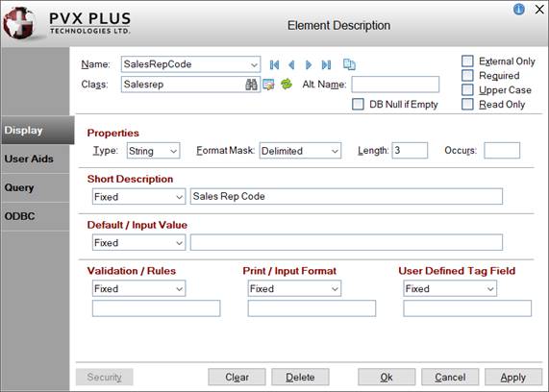Jump to first element record icon
Viewport: 549px width, 392px height.
[275, 64]
